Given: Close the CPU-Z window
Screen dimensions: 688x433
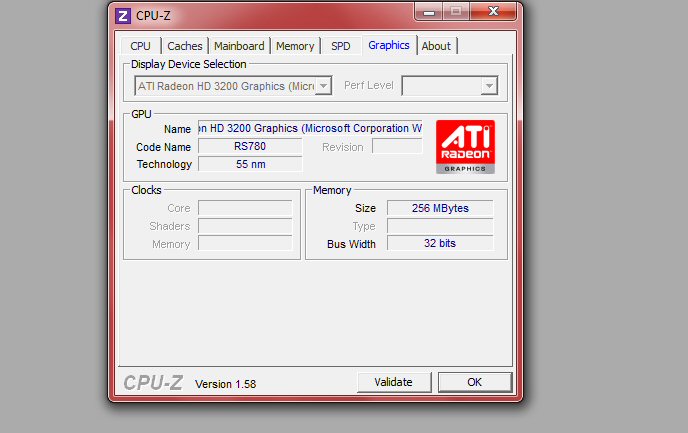Looking at the screenshot, I should [493, 12].
